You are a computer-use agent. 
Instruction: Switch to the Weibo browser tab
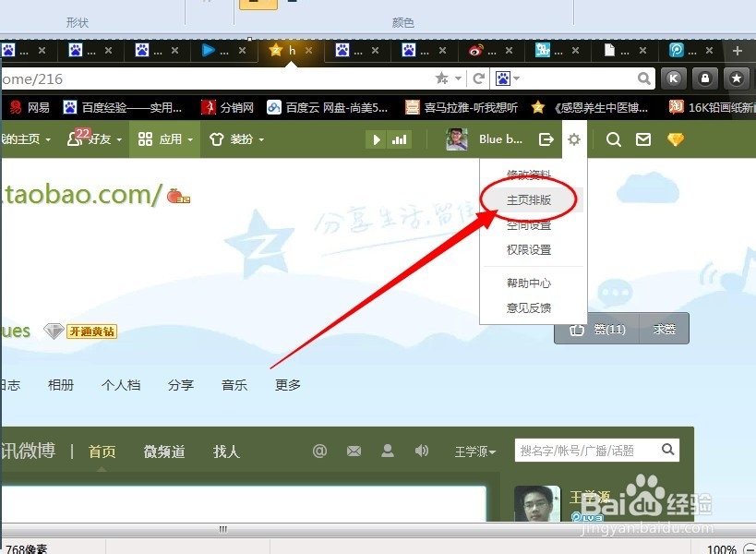489,51
